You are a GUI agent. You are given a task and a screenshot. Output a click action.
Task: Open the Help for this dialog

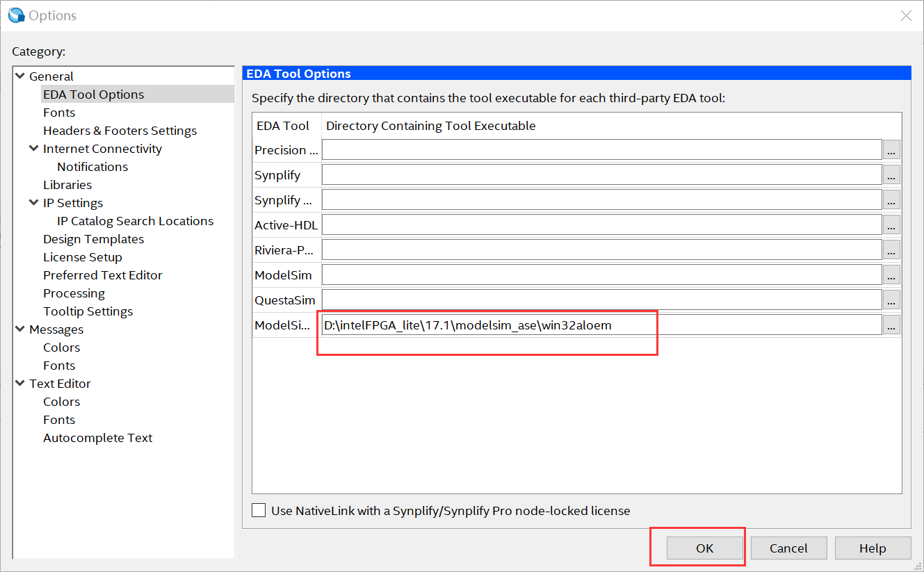pyautogui.click(x=873, y=548)
